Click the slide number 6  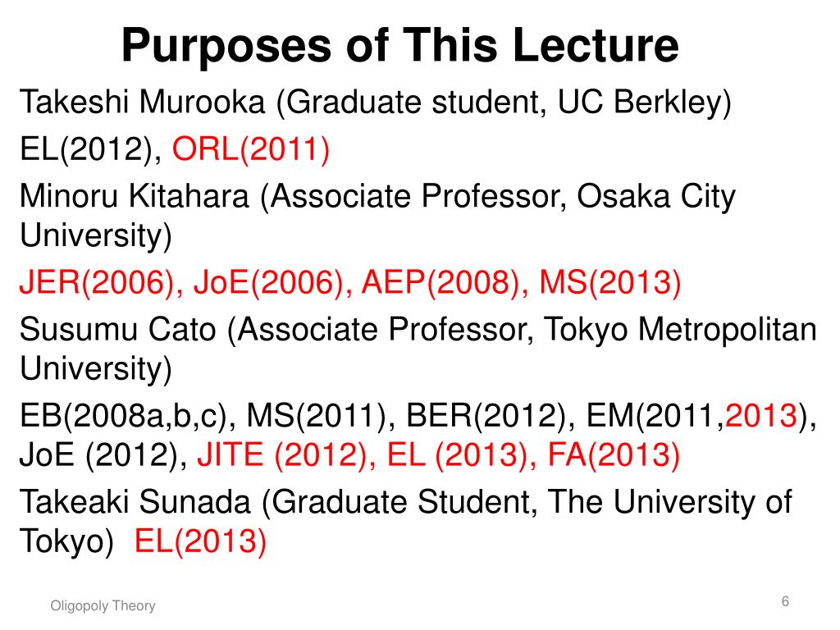[x=785, y=601]
